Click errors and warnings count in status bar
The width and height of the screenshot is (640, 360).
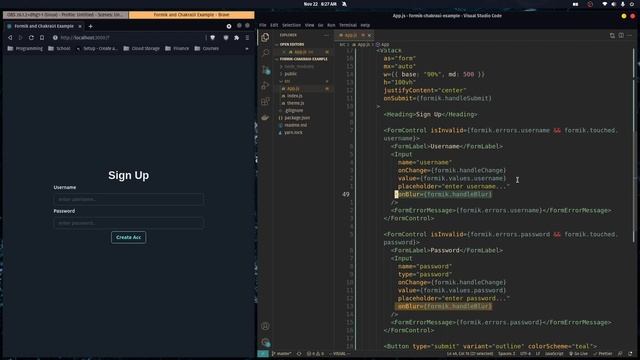tap(315, 353)
